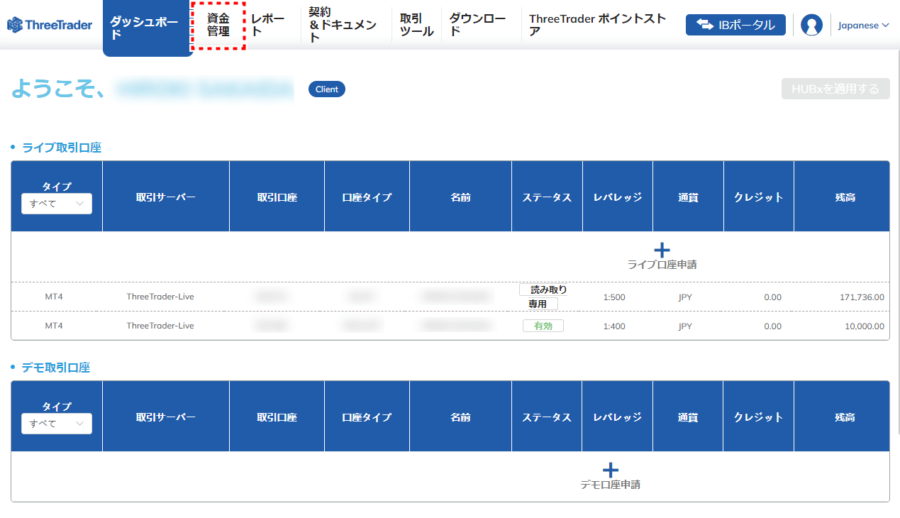Select the 171,736.00 balance cell
900x518 pixels.
click(862, 297)
